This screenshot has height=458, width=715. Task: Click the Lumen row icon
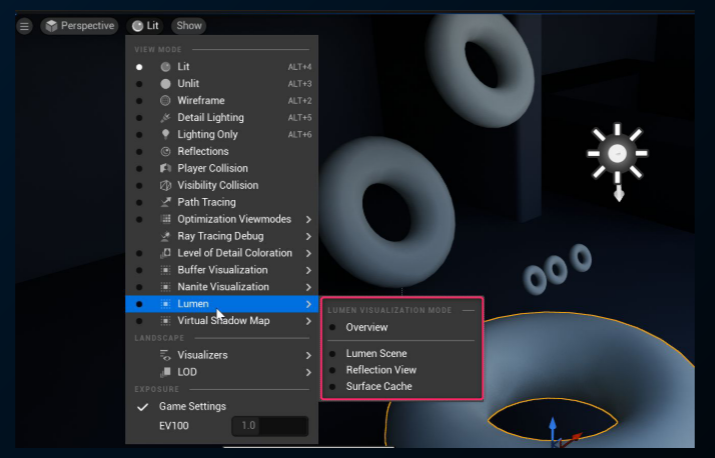166,304
